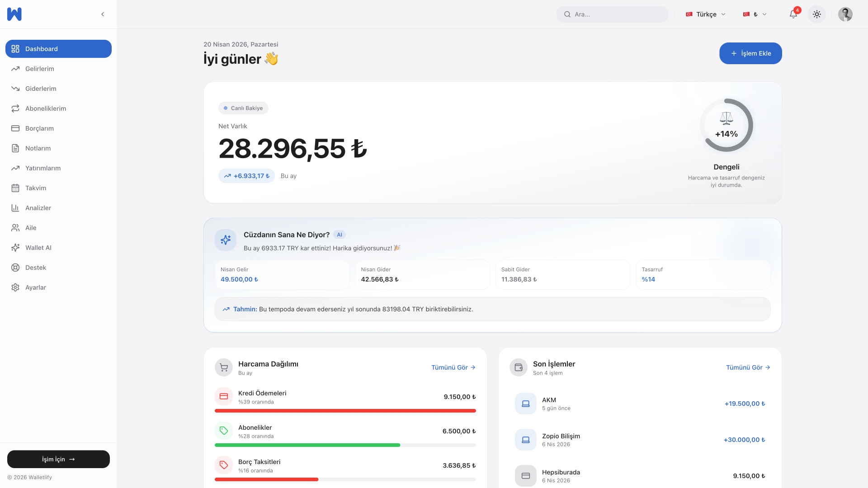
Task: Click the Walletlify logo icon
Action: pyautogui.click(x=14, y=14)
